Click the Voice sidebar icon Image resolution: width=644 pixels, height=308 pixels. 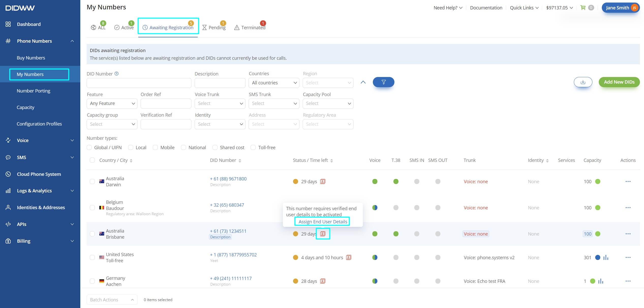(8, 140)
